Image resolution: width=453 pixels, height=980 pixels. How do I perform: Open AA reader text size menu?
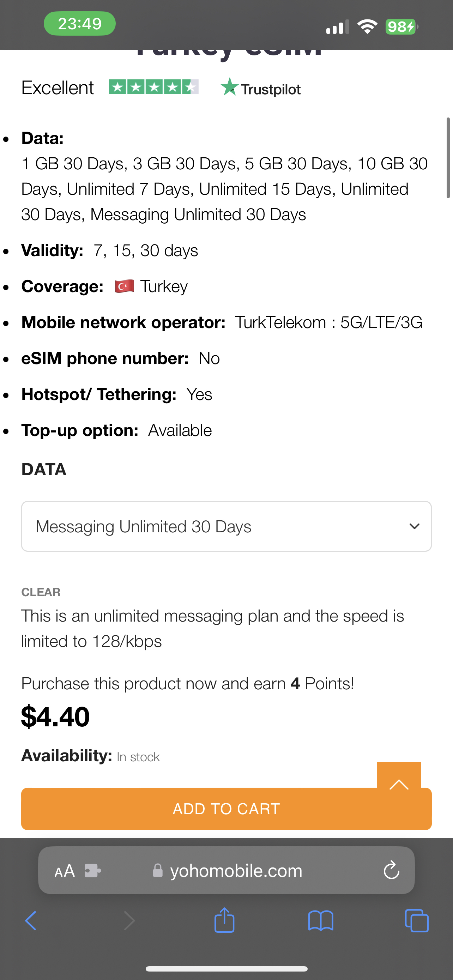coord(65,871)
